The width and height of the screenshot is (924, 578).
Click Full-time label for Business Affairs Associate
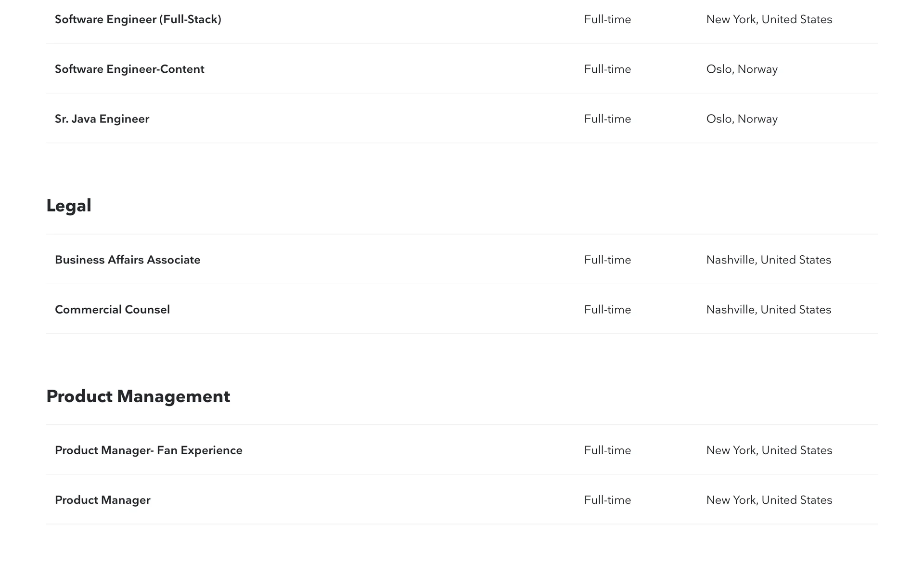pos(607,260)
